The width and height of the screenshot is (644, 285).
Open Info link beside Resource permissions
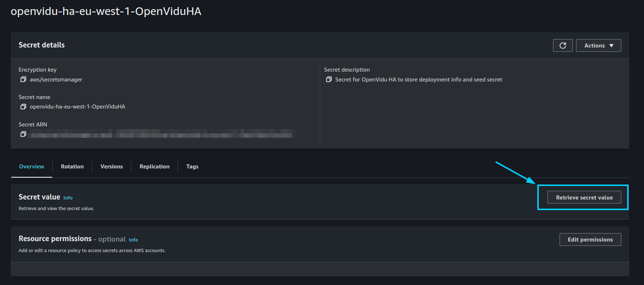point(133,240)
